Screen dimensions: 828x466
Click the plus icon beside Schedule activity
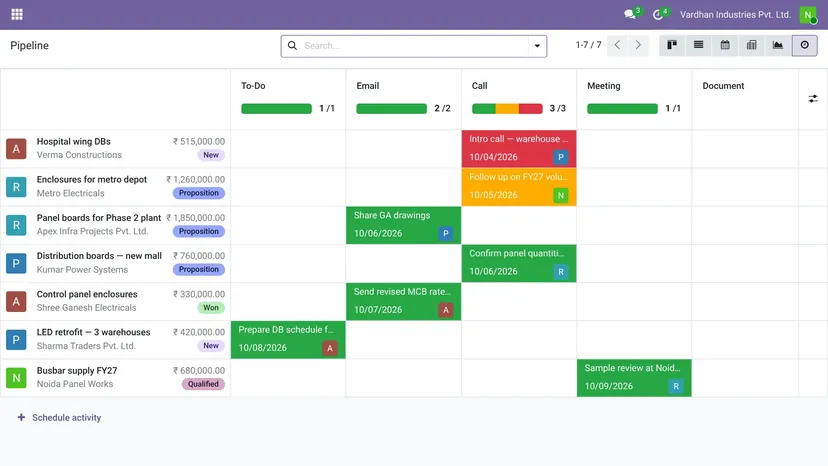point(21,417)
